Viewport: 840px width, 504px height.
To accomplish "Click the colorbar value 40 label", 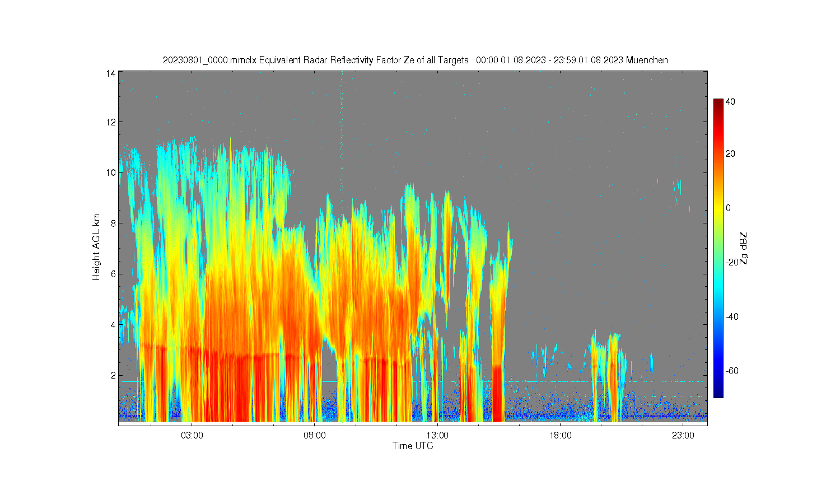I will pyautogui.click(x=731, y=102).
